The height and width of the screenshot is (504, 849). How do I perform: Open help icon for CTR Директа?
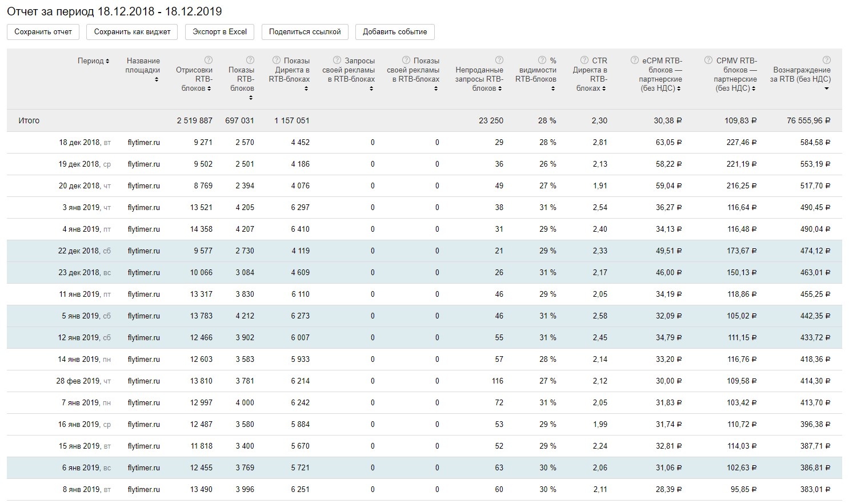pos(584,60)
